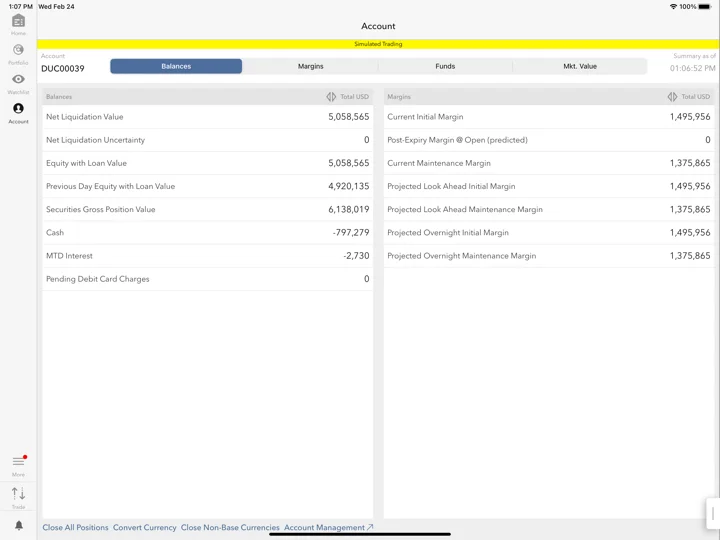The width and height of the screenshot is (720, 540).
Task: Open the More menu icon
Action: [x=18, y=461]
